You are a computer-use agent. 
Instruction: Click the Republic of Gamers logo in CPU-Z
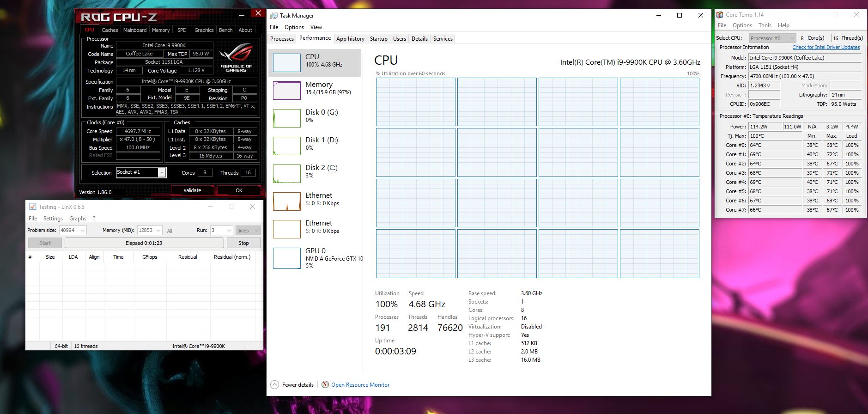236,57
